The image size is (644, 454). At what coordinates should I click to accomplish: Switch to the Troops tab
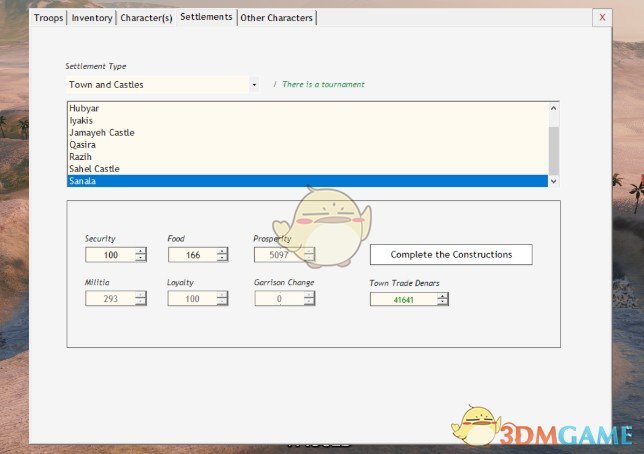pyautogui.click(x=48, y=18)
